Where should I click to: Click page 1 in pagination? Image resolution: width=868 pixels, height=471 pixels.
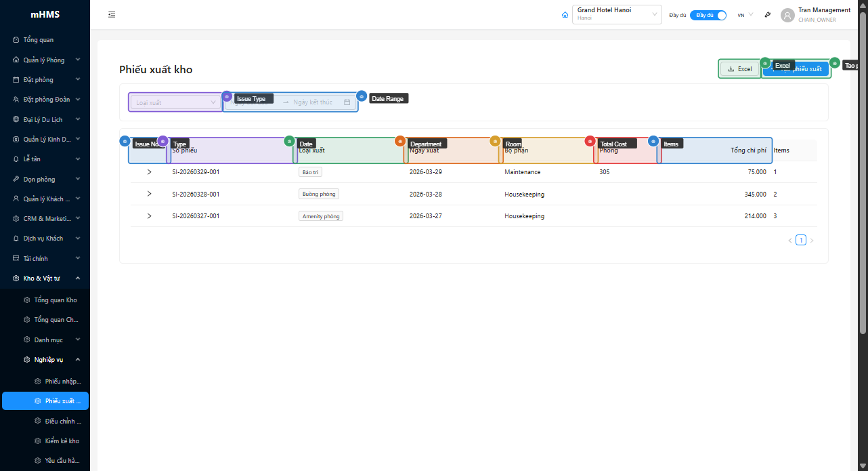(801, 240)
